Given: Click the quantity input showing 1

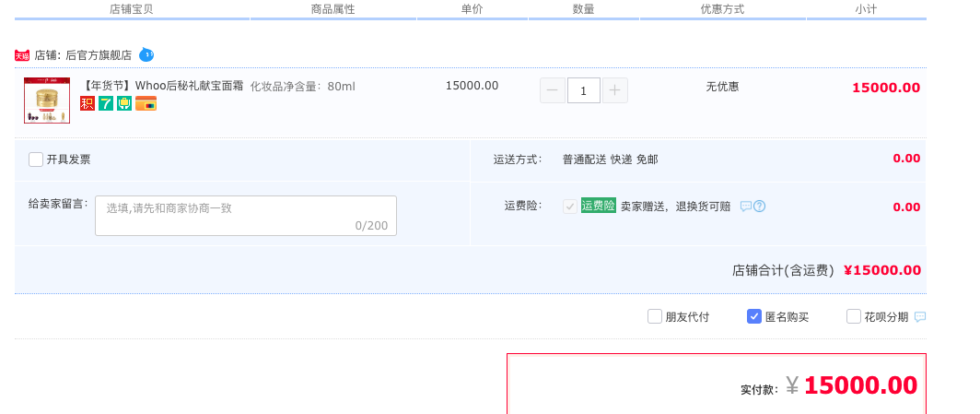Looking at the screenshot, I should 584,90.
